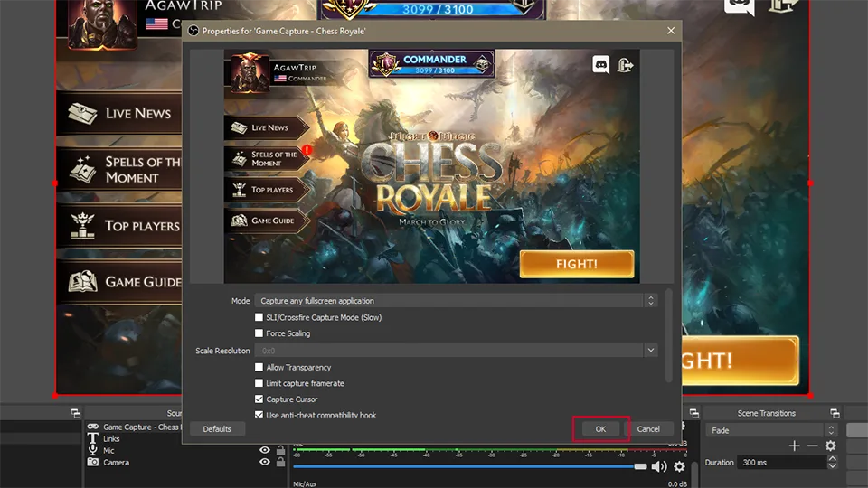
Task: Click the audio level meter bar
Action: tap(490, 449)
